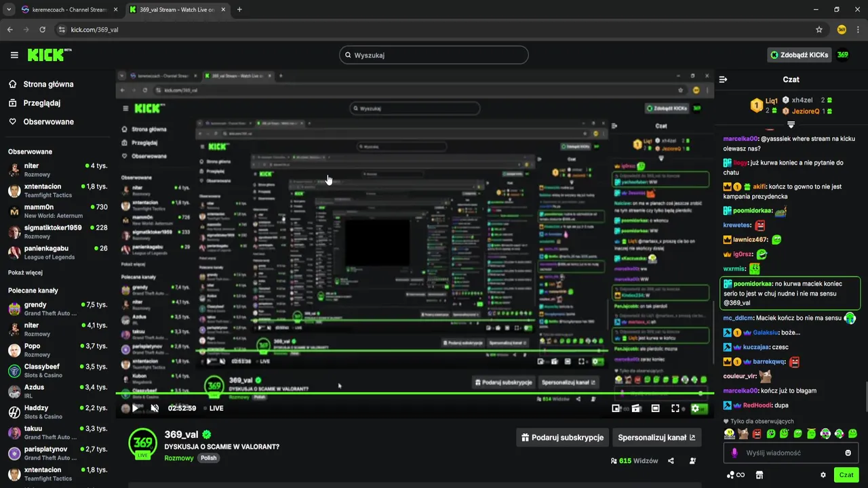The height and width of the screenshot is (488, 868).
Task: Click the Zdobądź KICKs button
Action: click(x=800, y=55)
